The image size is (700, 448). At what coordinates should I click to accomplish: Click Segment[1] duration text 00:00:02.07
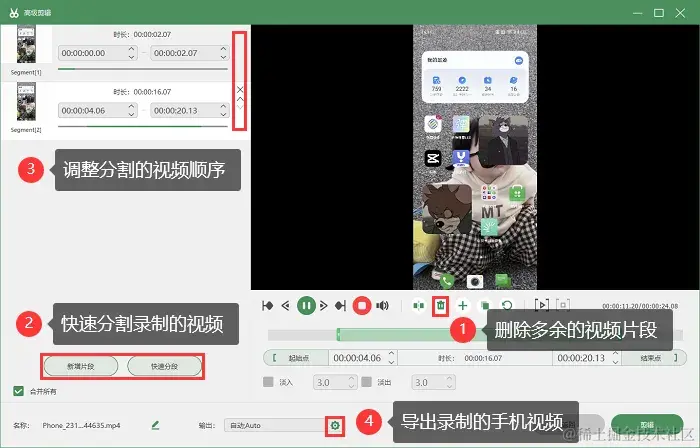pos(152,34)
